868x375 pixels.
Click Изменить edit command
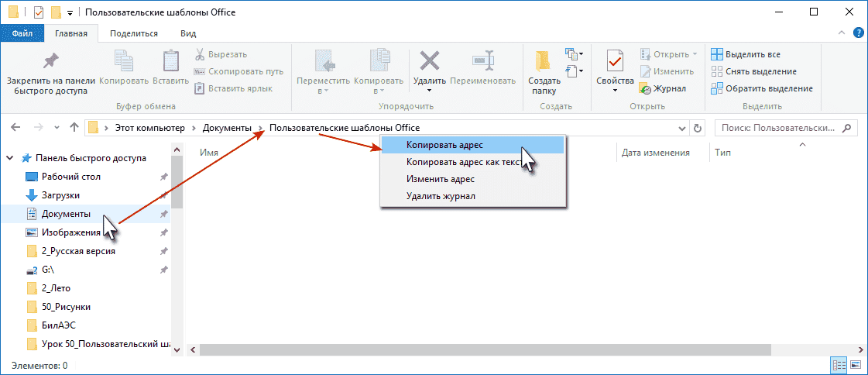(667, 71)
